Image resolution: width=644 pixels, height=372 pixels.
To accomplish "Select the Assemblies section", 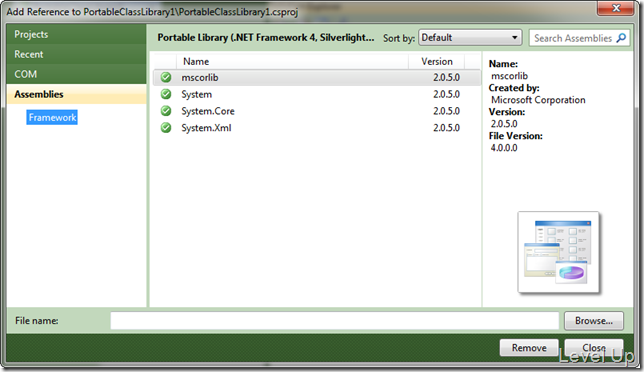I will click(76, 94).
